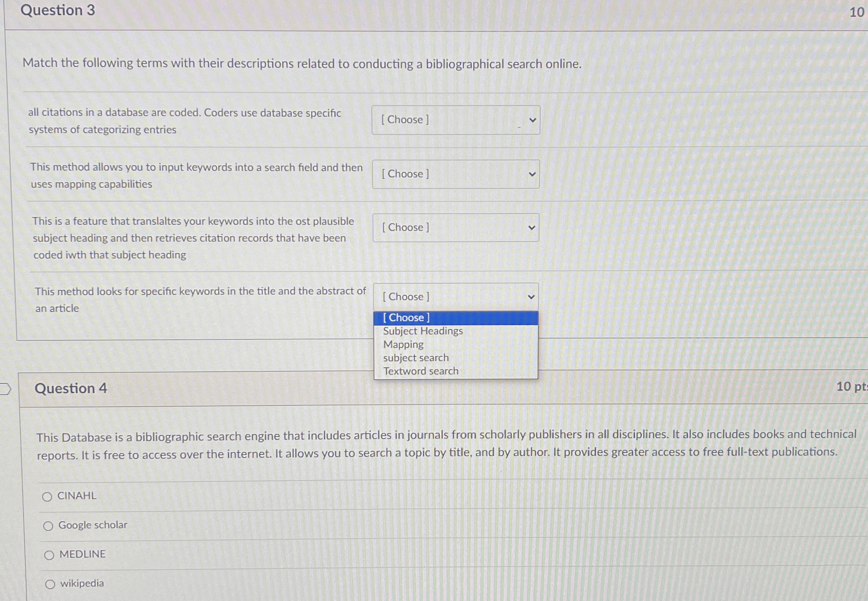Click the Question 3 heading
The width and height of the screenshot is (868, 601).
(58, 10)
